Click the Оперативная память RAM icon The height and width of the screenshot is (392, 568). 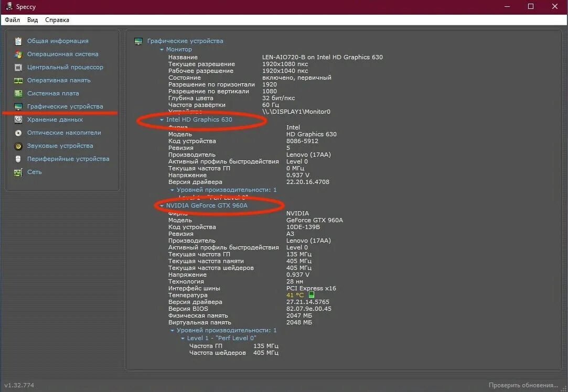point(18,80)
